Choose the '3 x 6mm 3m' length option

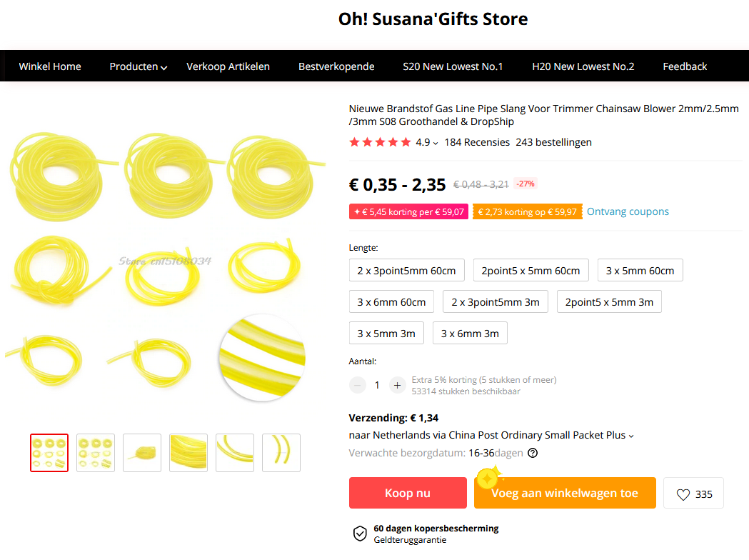[470, 334]
